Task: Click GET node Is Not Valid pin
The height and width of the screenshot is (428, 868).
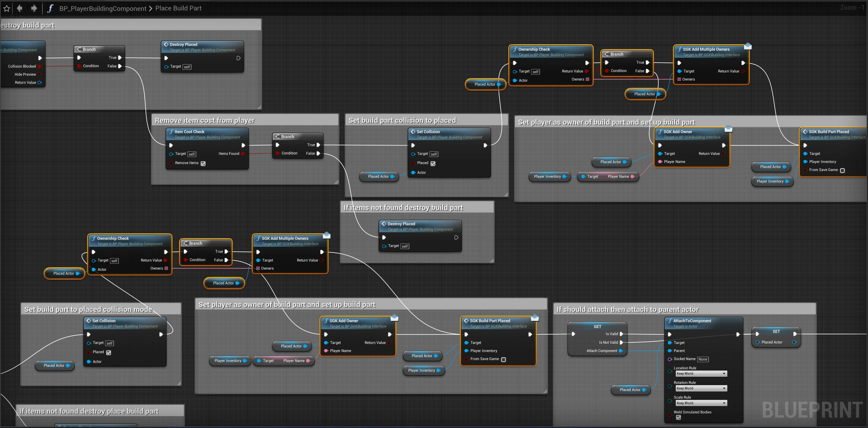Action: tap(621, 342)
